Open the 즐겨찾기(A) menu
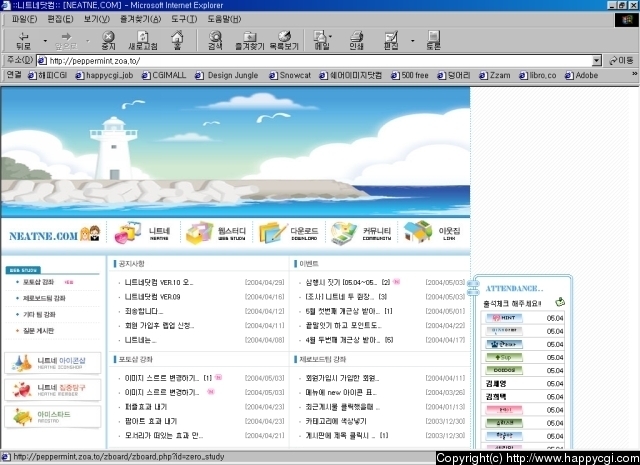The width and height of the screenshot is (640, 465). pyautogui.click(x=140, y=19)
